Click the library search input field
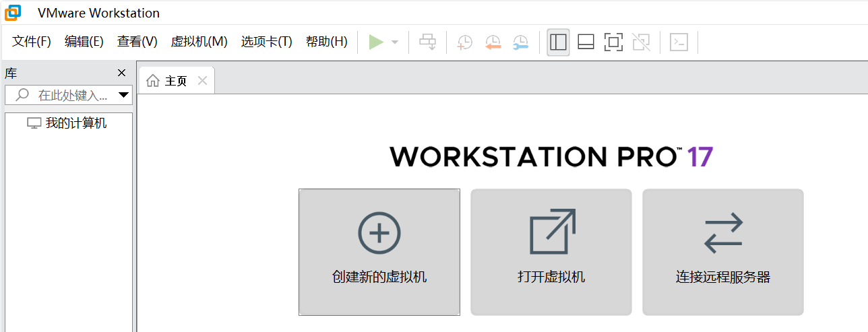 (67, 95)
